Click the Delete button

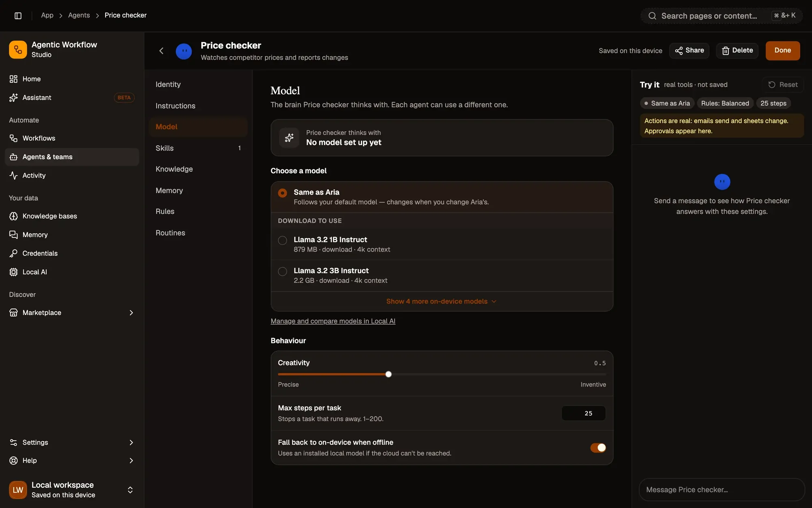(737, 50)
